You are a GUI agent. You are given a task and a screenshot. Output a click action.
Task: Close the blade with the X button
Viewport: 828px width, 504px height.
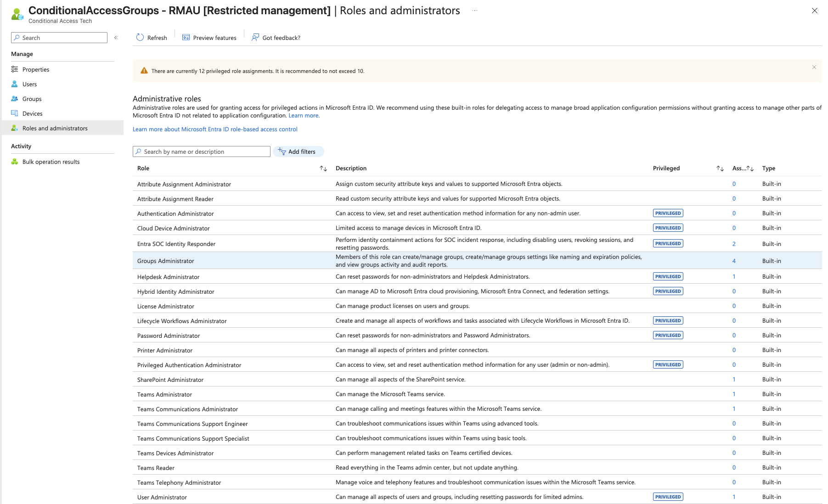[815, 11]
